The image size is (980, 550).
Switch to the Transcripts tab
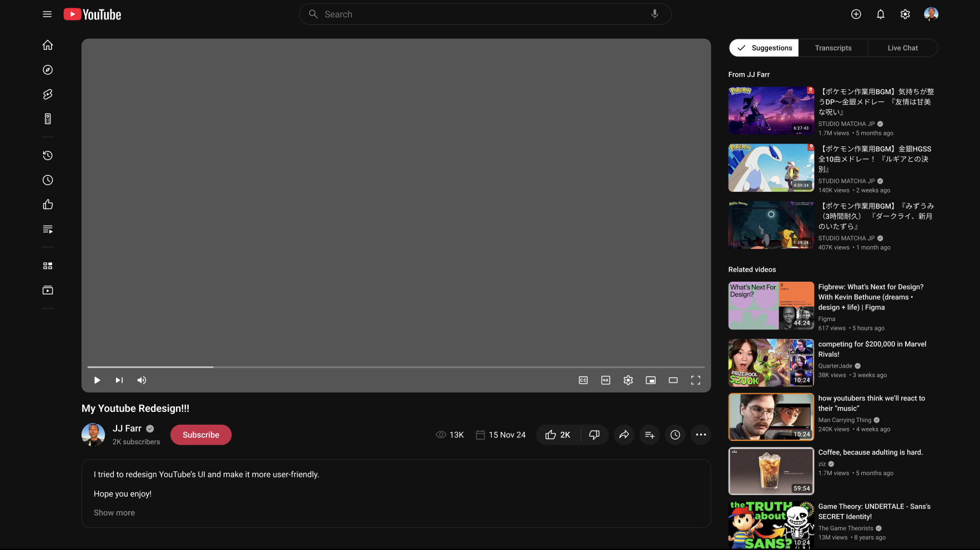click(833, 48)
